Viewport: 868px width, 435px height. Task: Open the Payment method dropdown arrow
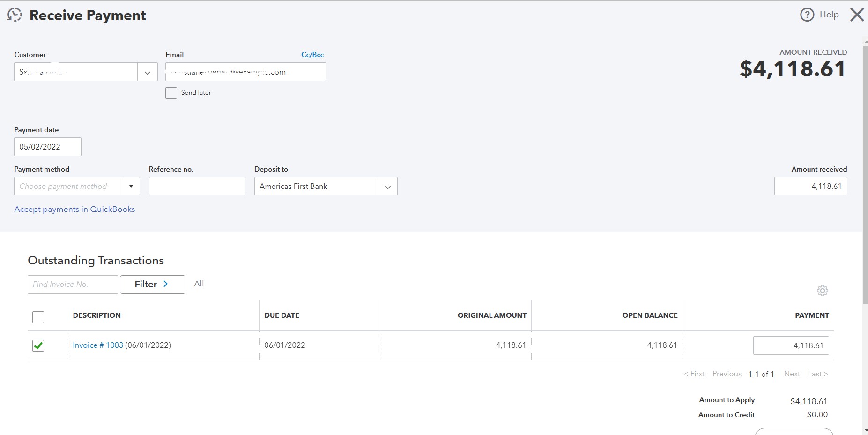click(131, 186)
